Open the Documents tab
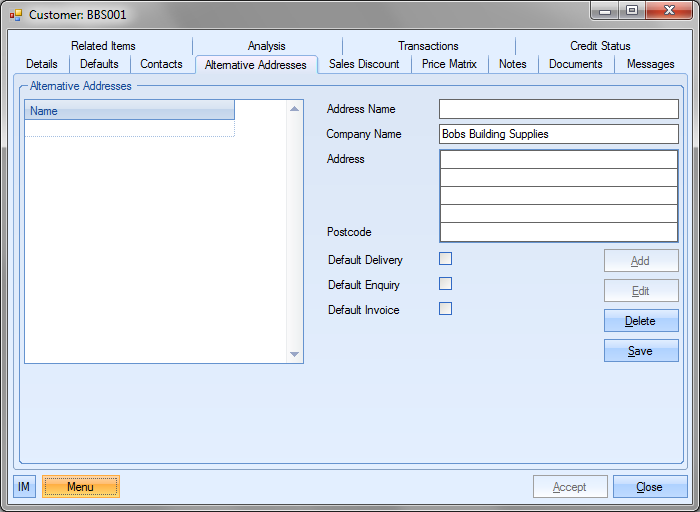The height and width of the screenshot is (512, 700). (575, 64)
